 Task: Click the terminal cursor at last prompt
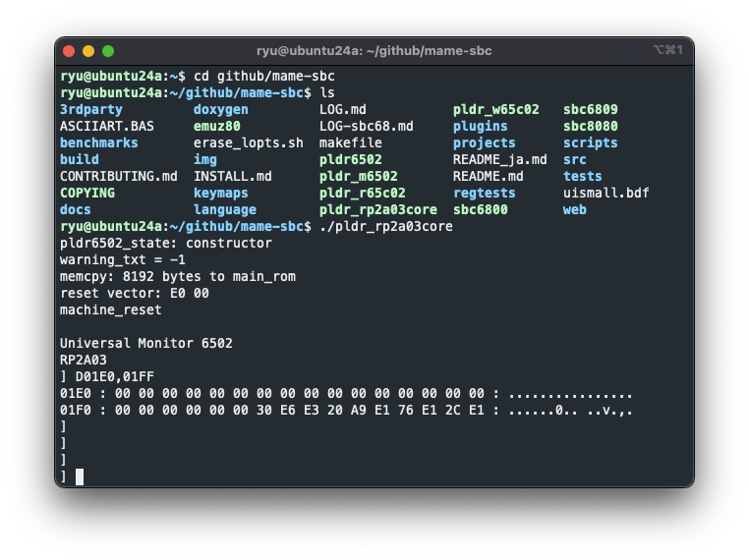[x=80, y=476]
